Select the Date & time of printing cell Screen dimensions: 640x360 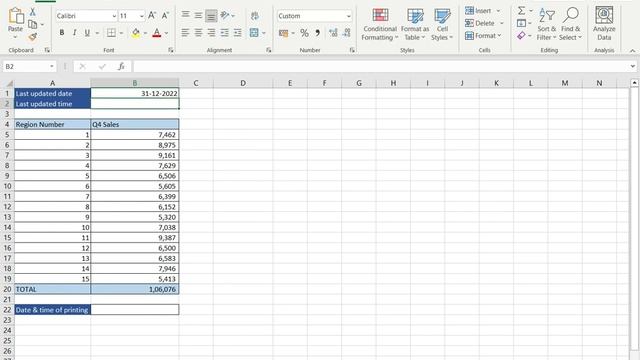(x=52, y=310)
